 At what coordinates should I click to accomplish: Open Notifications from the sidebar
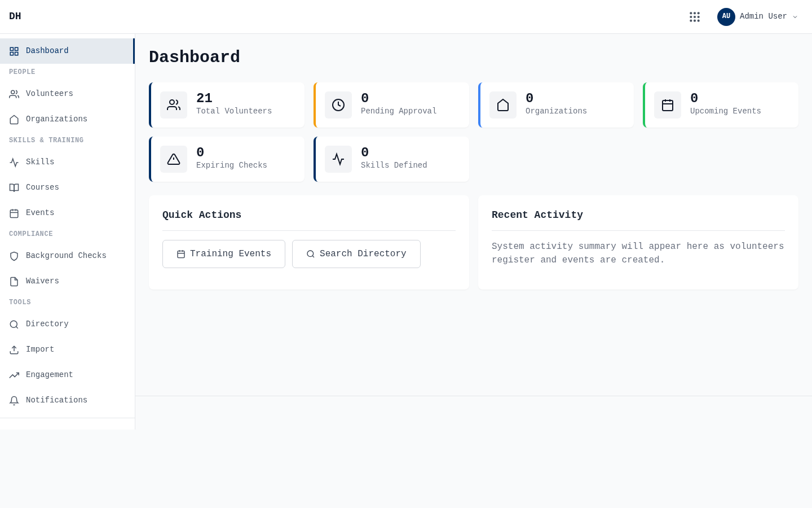coord(56,400)
